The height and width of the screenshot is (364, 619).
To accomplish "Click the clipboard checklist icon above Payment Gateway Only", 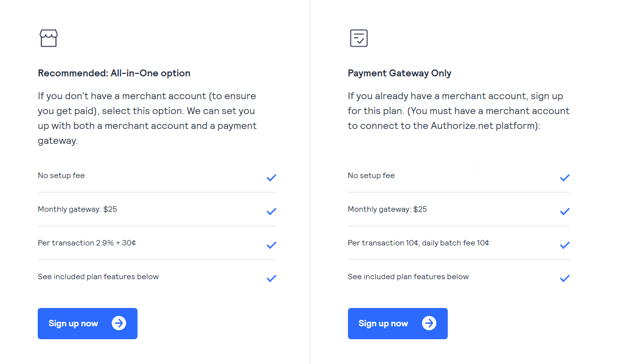I will click(358, 38).
